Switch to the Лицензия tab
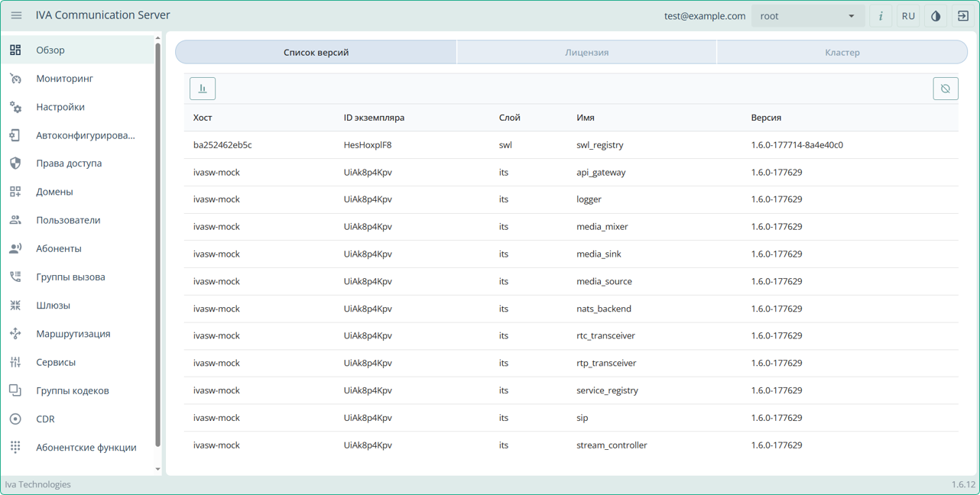 pos(586,52)
